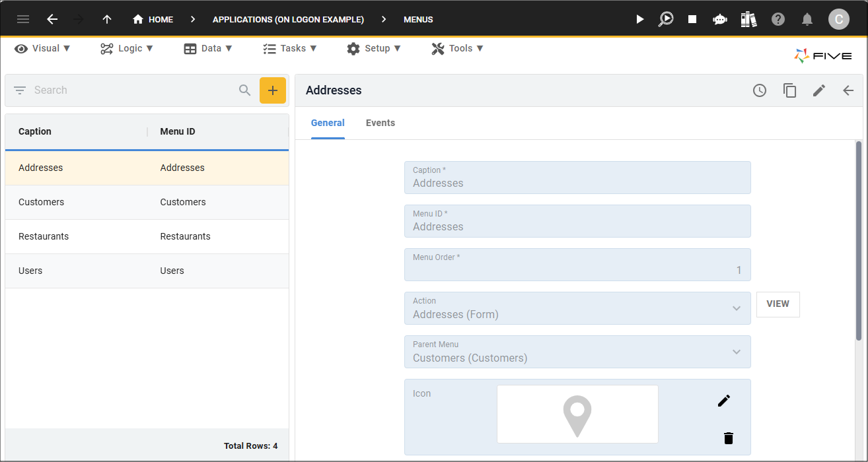
Task: Switch to the General tab
Action: click(328, 123)
